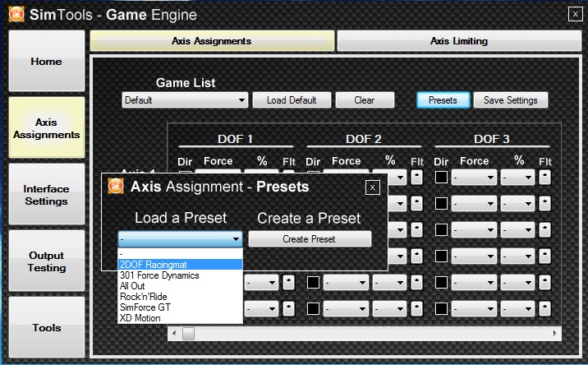Expand the Game List dropdown showing Default
Screen dimensions: 588x365
[185, 100]
